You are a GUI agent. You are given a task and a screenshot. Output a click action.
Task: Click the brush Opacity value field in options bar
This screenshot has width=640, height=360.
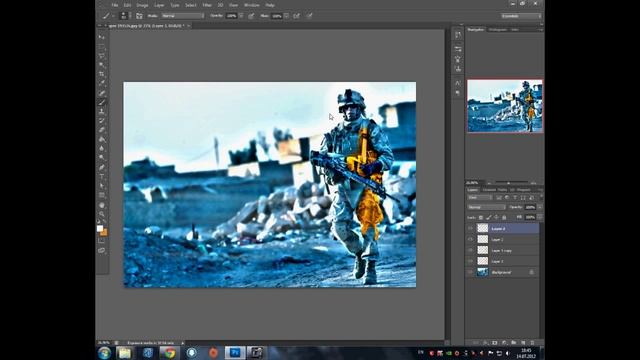click(x=231, y=16)
